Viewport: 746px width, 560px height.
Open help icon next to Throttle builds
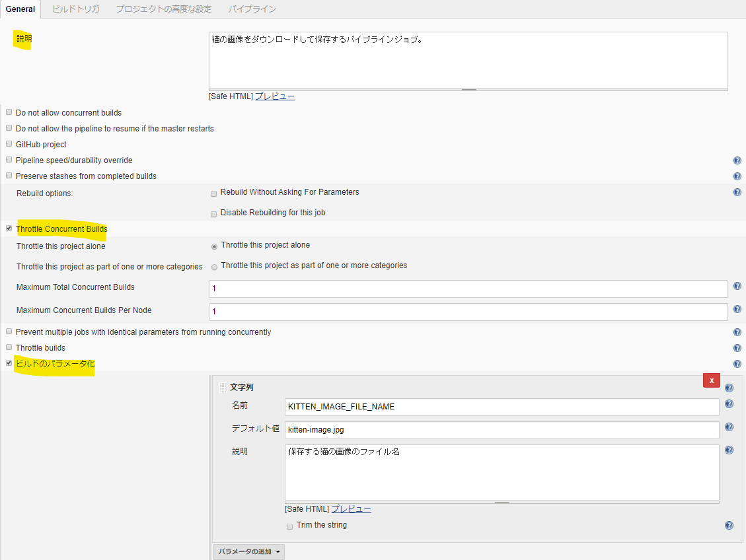[737, 348]
